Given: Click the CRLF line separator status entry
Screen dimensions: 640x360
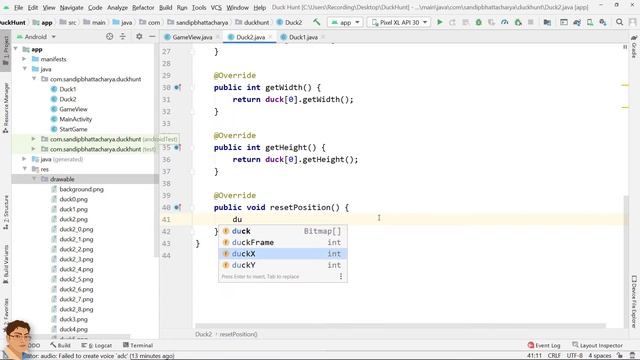Looking at the screenshot, I should [554, 356].
